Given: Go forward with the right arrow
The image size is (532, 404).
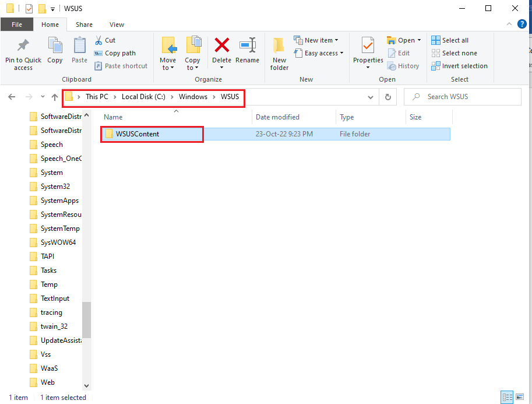Looking at the screenshot, I should (29, 97).
